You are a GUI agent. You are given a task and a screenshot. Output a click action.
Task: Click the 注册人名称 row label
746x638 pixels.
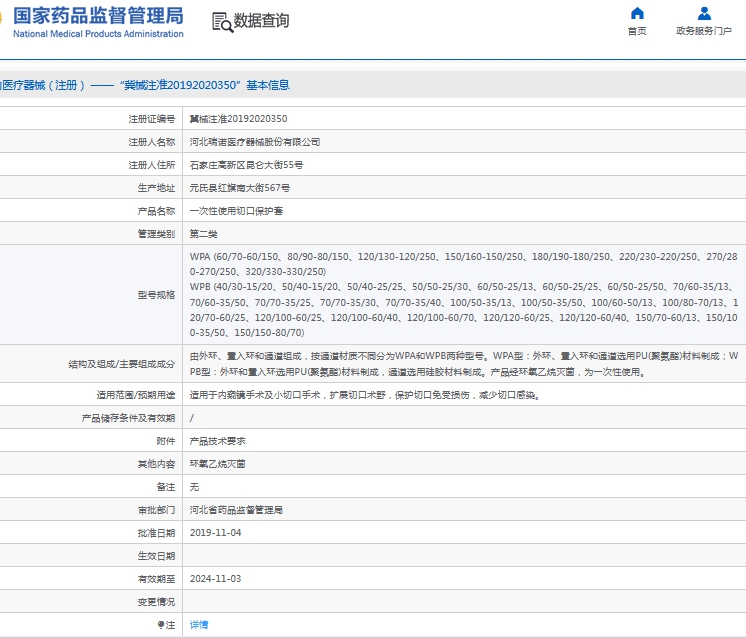(152, 142)
